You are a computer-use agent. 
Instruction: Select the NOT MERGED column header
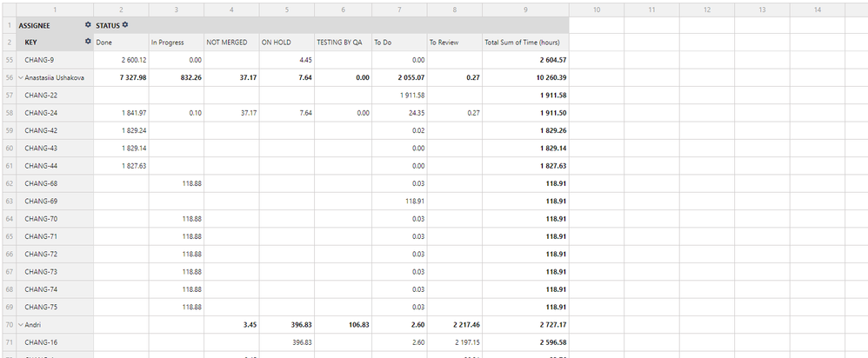[x=231, y=43]
